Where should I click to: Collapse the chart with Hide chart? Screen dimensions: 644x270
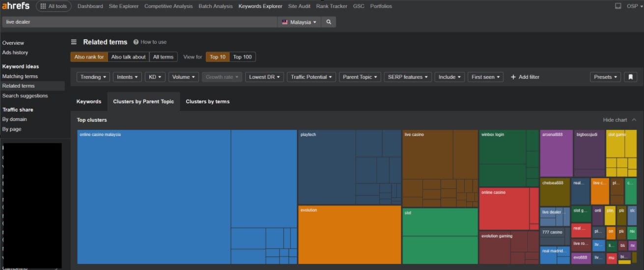pos(619,120)
